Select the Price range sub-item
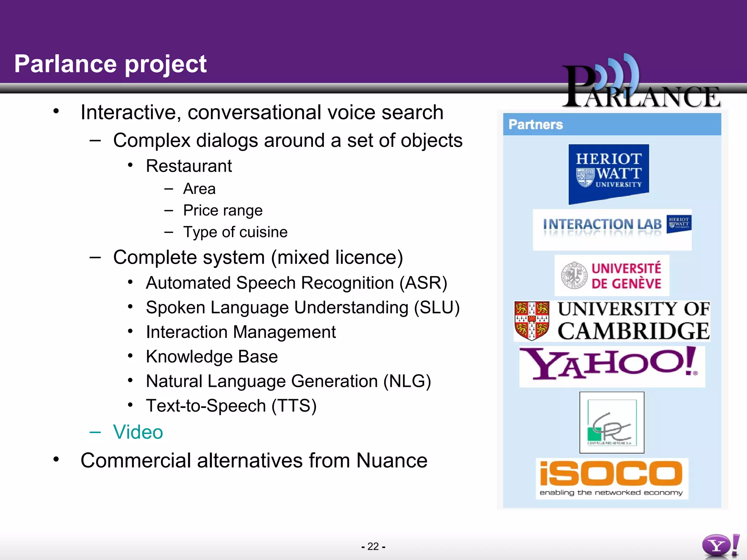The width and height of the screenshot is (747, 560). pos(222,210)
